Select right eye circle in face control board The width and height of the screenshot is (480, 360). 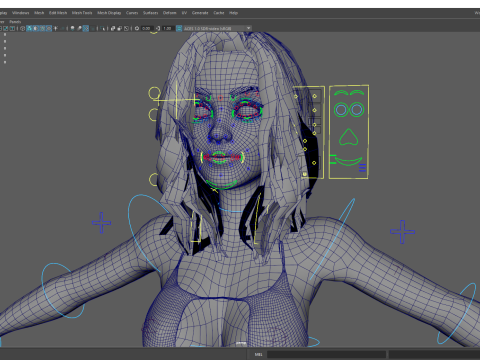point(357,110)
